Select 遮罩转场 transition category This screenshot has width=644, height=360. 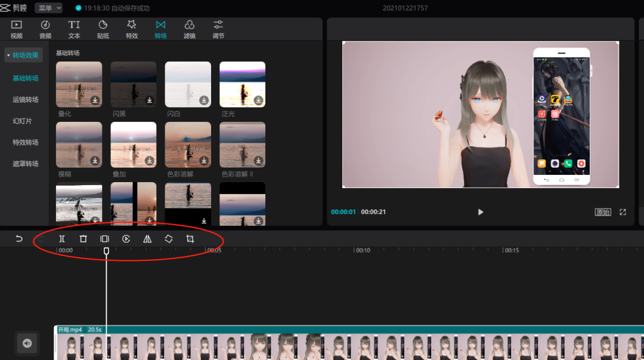coord(26,164)
